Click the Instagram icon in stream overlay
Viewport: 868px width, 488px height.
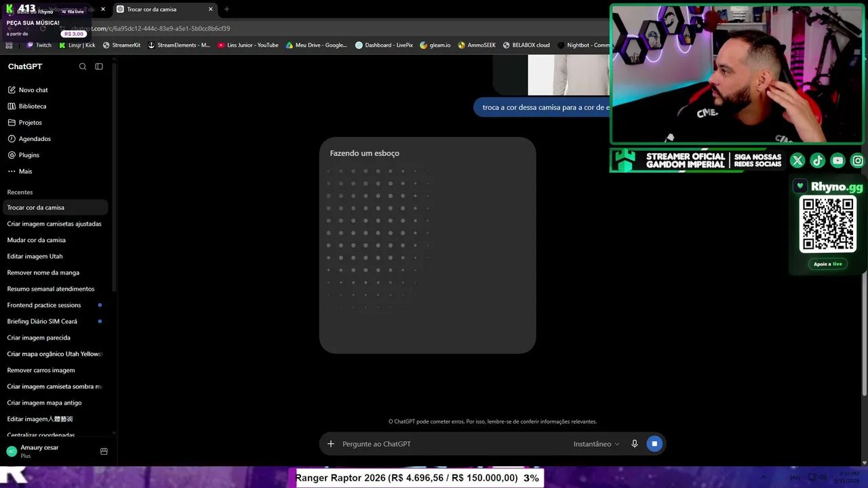pyautogui.click(x=858, y=161)
